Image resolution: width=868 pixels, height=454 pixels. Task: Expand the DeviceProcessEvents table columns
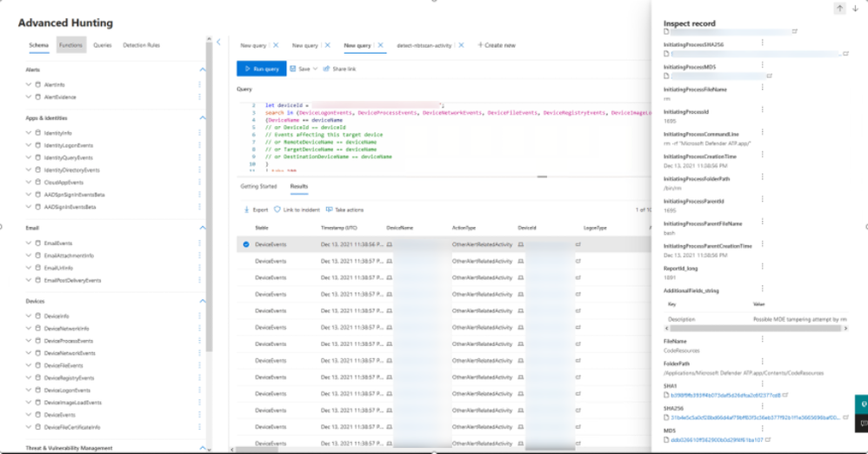[x=29, y=341]
